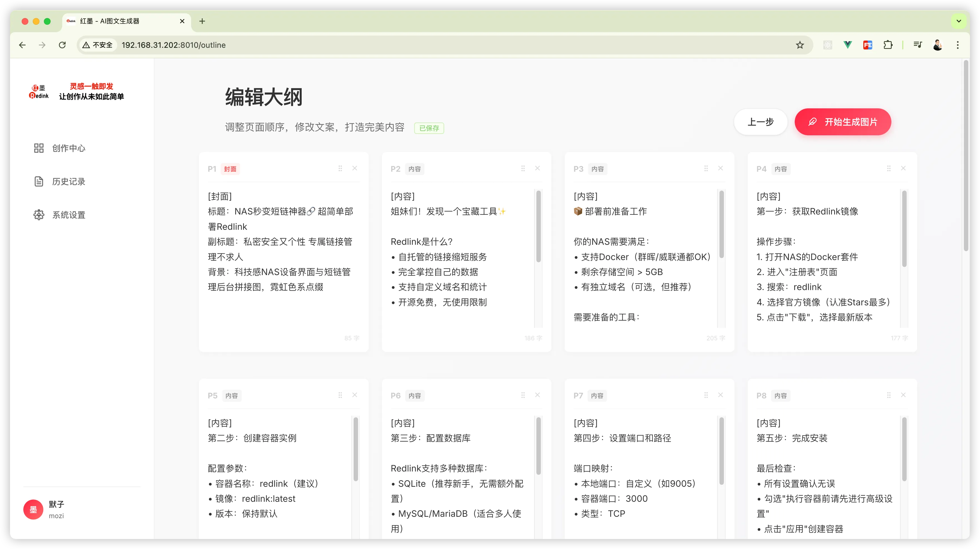Open the 创作中心 grid icon
This screenshot has height=549, width=980.
tap(39, 148)
